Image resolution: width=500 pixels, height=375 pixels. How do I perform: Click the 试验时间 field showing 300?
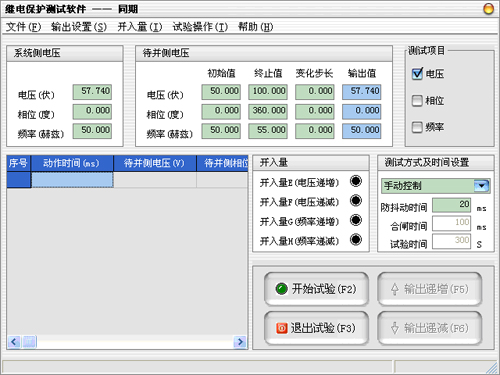(452, 241)
